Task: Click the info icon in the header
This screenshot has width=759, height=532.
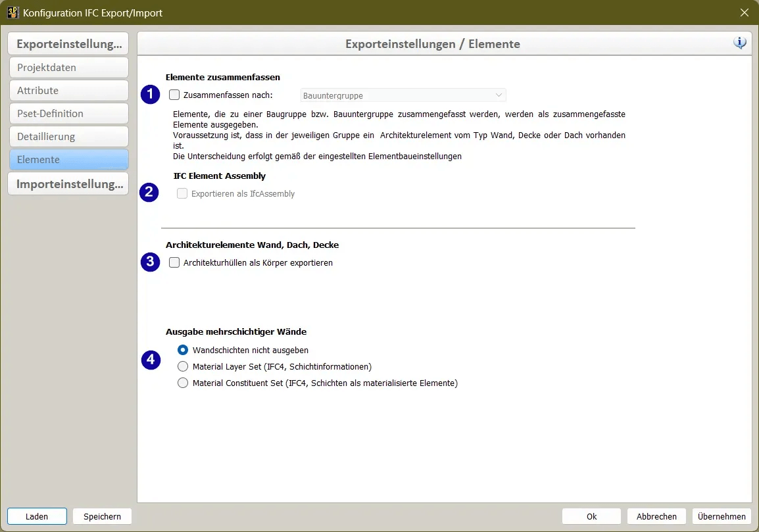Action: point(739,41)
